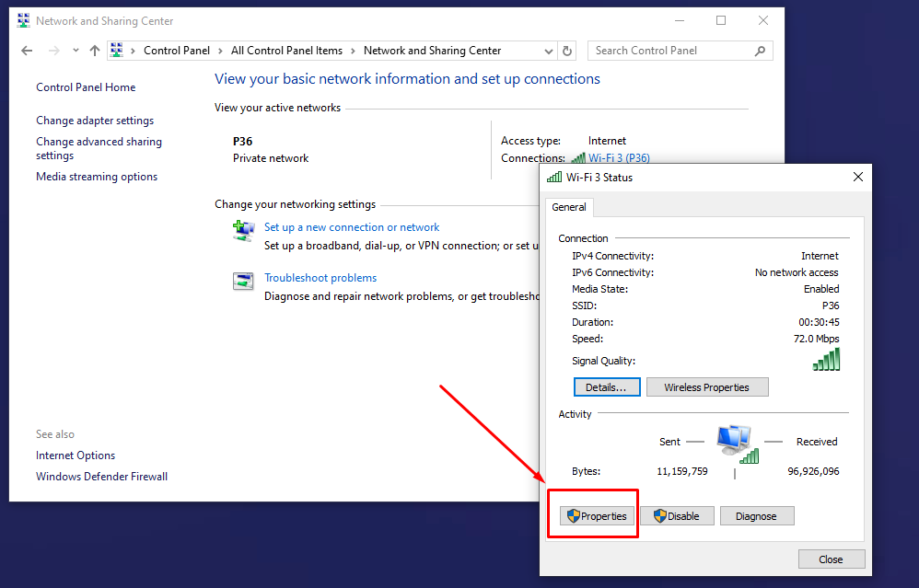Expand chevron after Control Panel icon in breadcrumb
919x588 pixels.
click(x=133, y=51)
